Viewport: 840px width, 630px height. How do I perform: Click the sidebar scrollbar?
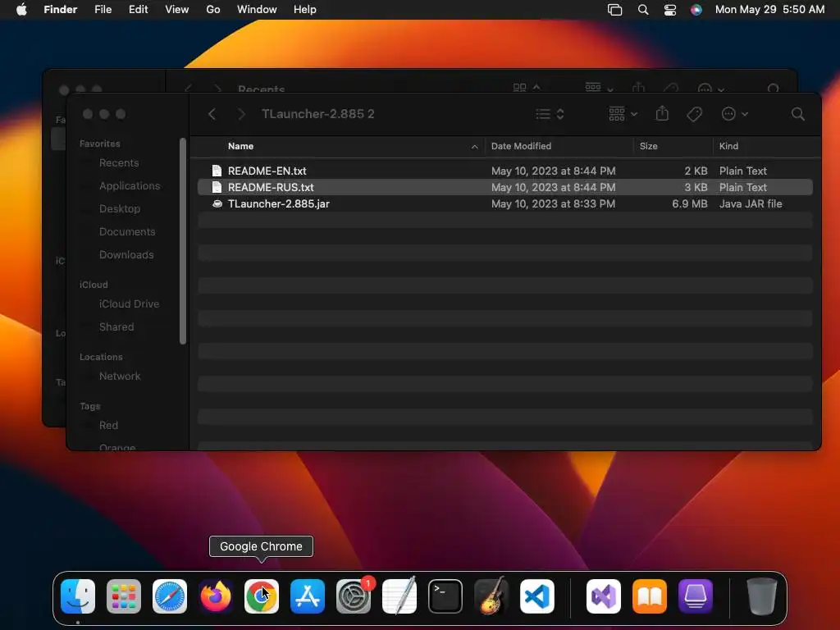(x=183, y=241)
